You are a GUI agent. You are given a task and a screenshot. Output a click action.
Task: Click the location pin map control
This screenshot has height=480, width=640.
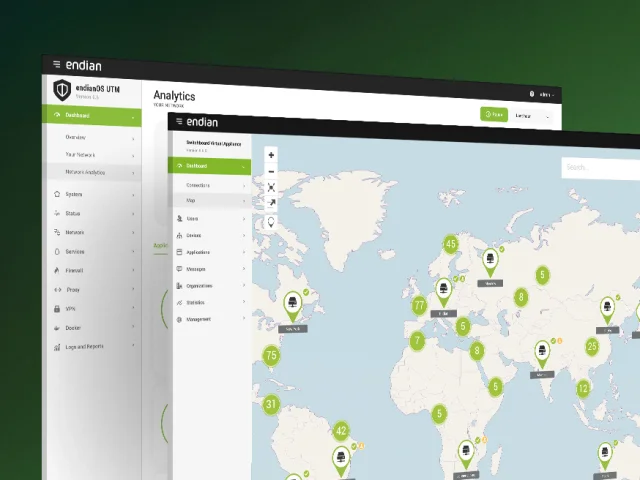click(x=271, y=223)
